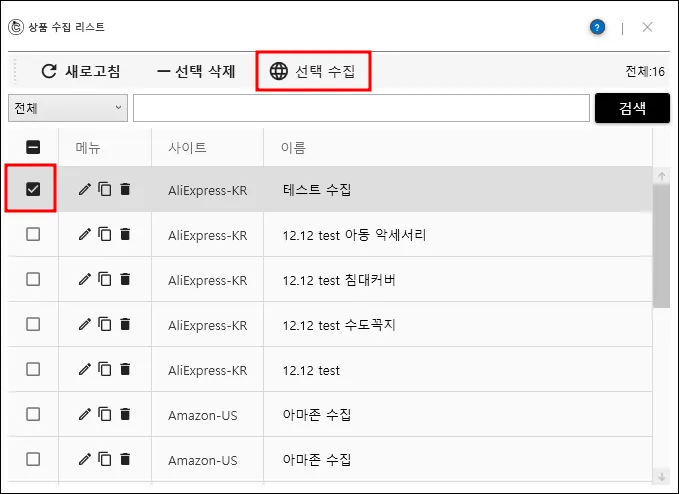The height and width of the screenshot is (494, 679).
Task: Select the 테스트 수집 name cell
Action: click(x=317, y=190)
